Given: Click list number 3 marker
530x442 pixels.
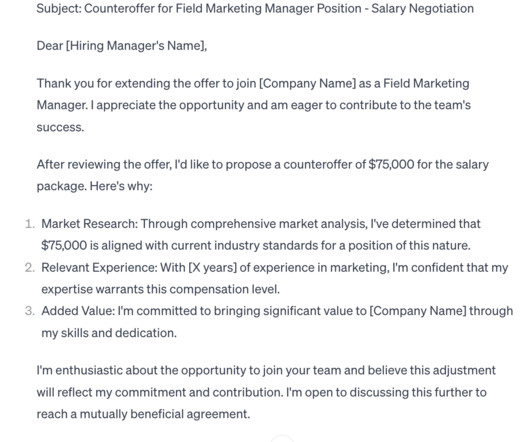Looking at the screenshot, I should tap(30, 311).
